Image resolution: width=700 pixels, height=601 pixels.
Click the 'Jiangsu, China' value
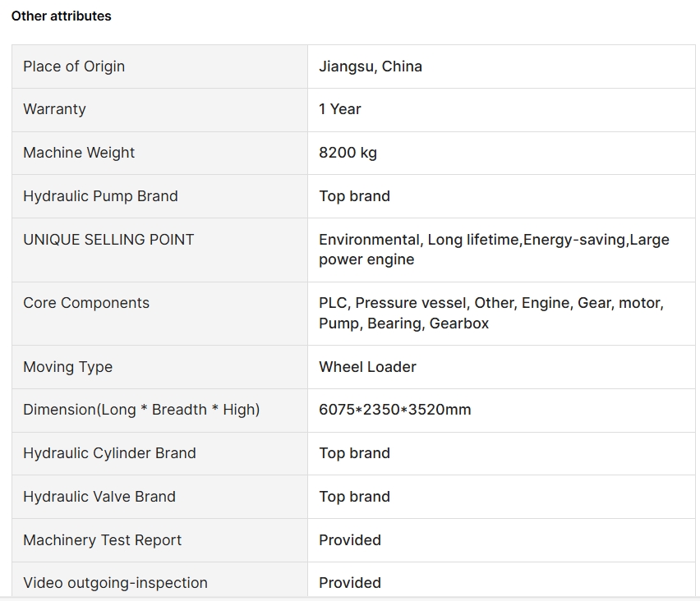click(x=371, y=67)
